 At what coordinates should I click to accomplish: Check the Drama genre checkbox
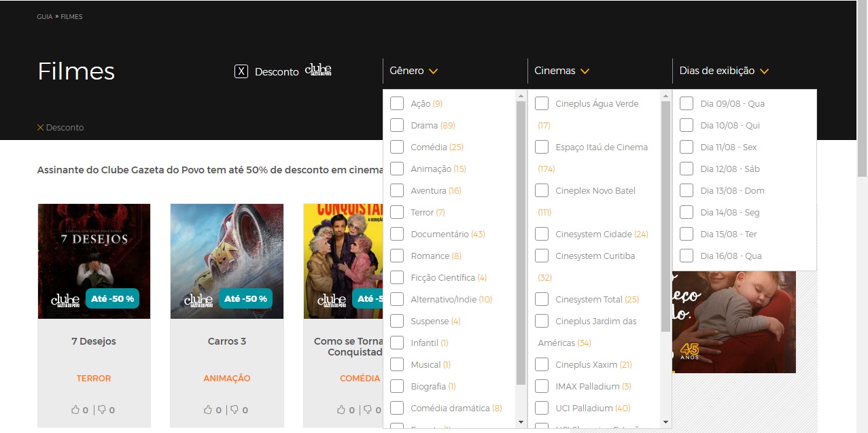pos(397,125)
